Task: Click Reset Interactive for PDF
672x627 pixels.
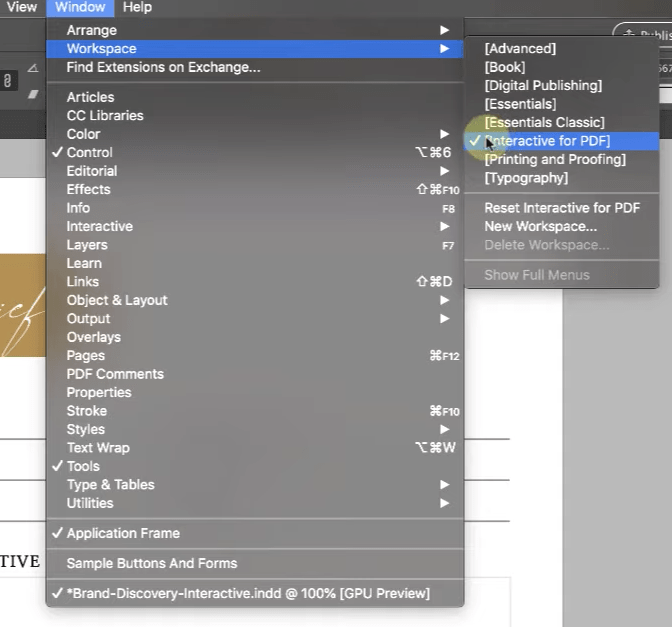Action: pyautogui.click(x=562, y=208)
